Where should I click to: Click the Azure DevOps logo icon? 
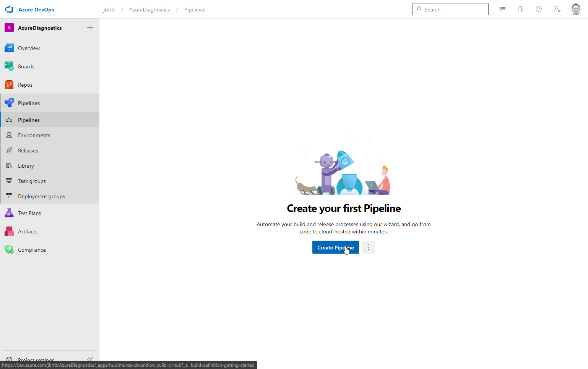pos(9,10)
